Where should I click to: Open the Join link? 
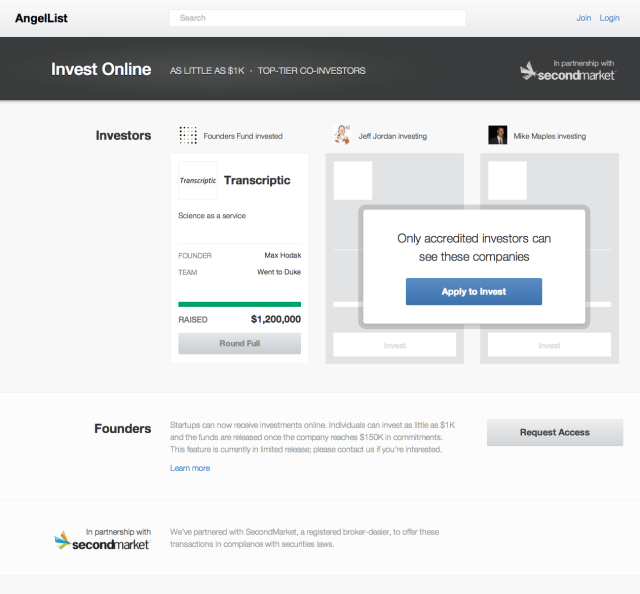tap(583, 18)
